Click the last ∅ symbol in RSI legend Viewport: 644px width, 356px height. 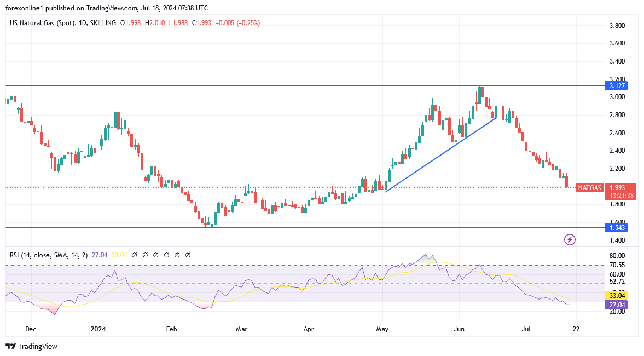click(188, 255)
